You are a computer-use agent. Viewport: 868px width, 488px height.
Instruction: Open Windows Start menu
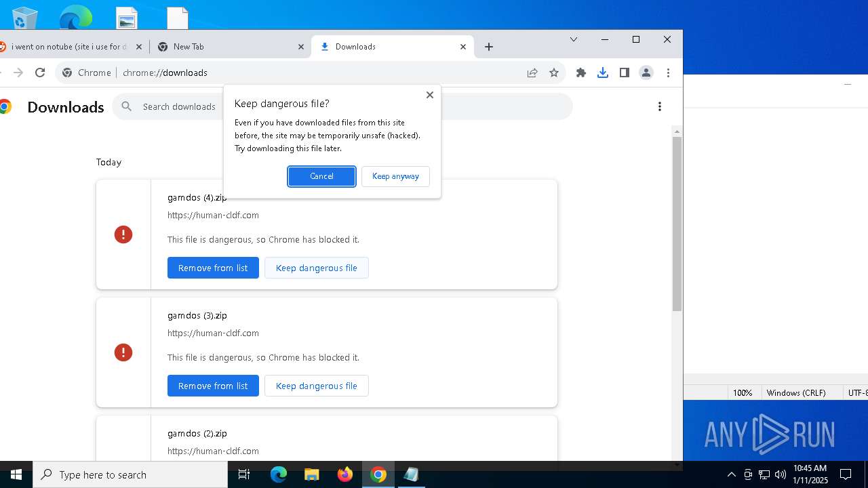coord(16,474)
